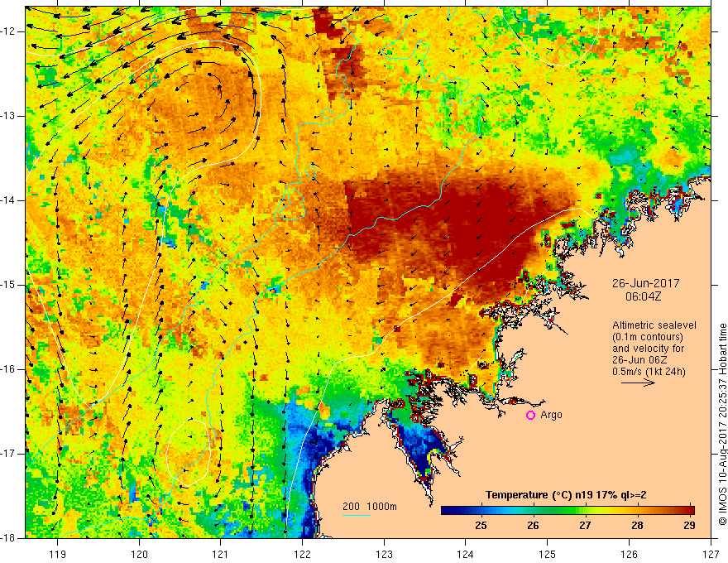Click latitude label '-13' on the axis
728x563 pixels.
coord(8,116)
